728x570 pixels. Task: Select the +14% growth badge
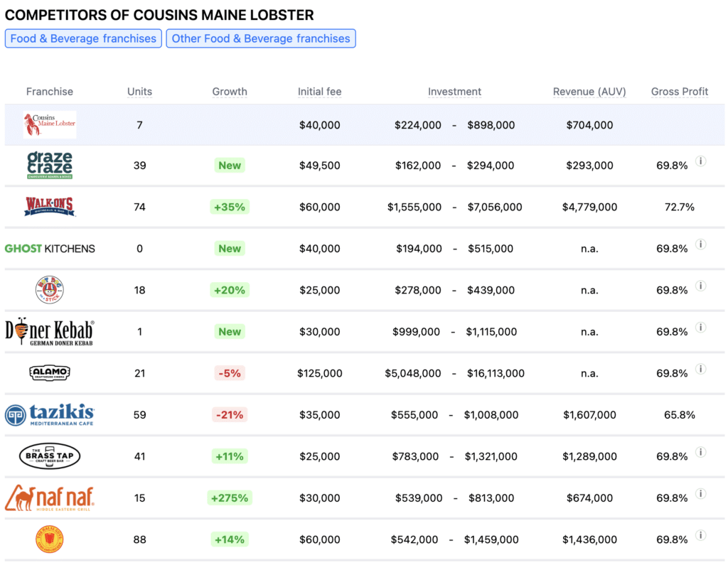click(x=230, y=539)
